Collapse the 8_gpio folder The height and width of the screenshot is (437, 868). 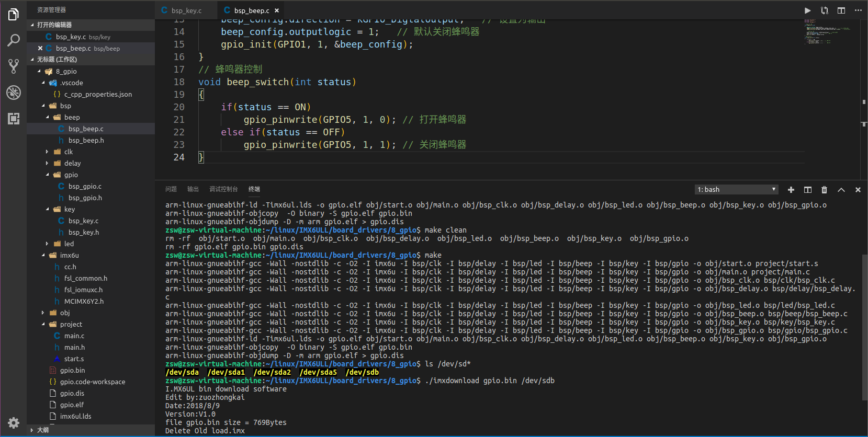39,71
